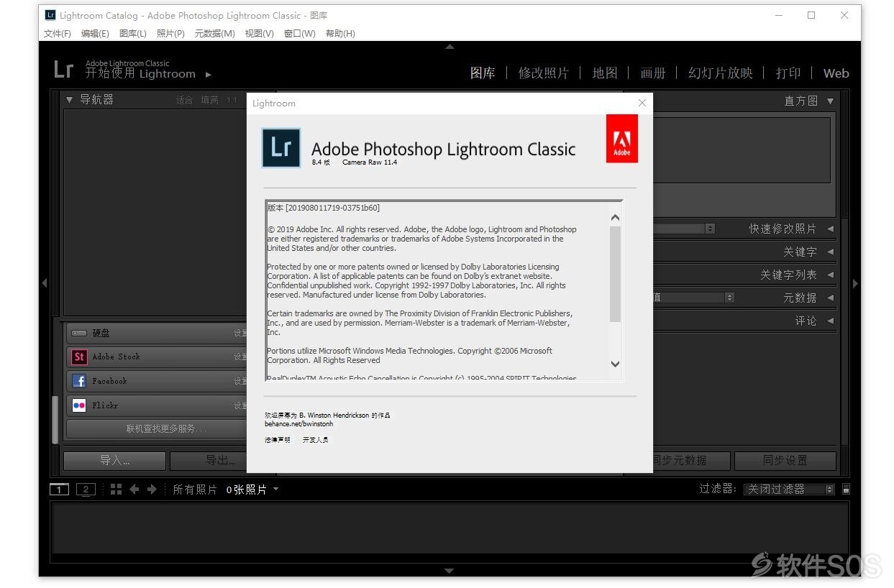Click the left panel vertical scrollbar thumb

[55, 420]
